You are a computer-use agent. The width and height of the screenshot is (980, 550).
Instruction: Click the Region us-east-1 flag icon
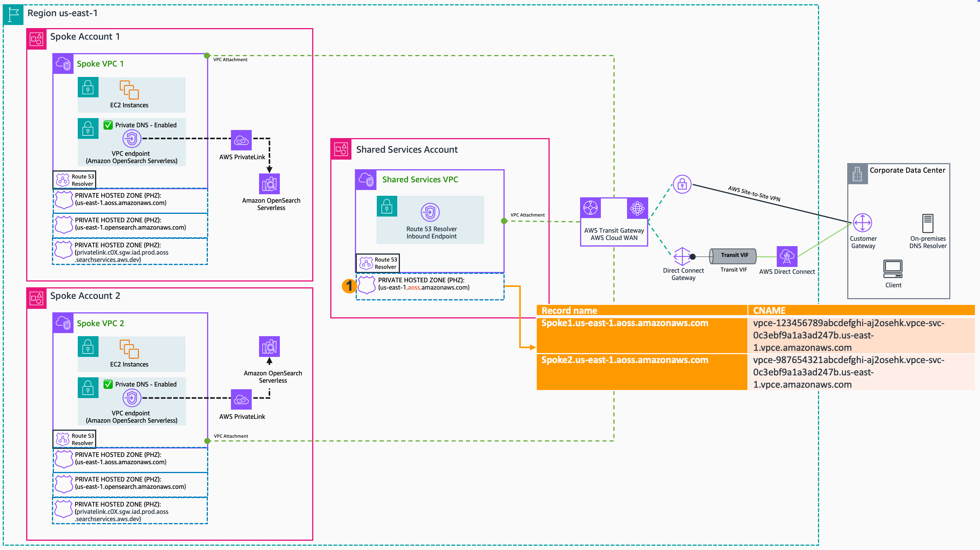13,15
